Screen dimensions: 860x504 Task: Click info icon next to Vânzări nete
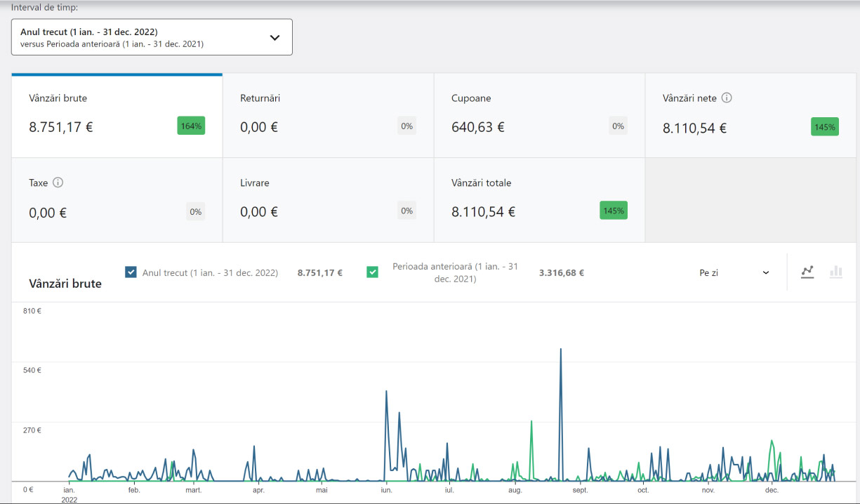[727, 98]
